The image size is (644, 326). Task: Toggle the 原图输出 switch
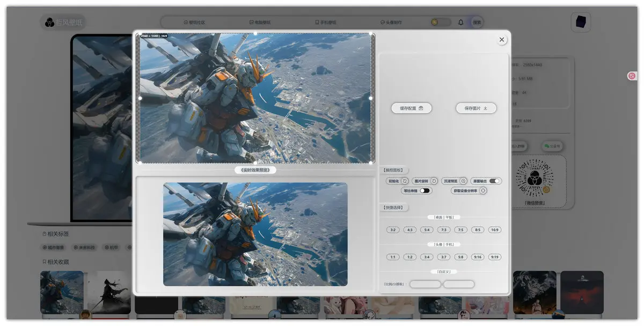(494, 181)
